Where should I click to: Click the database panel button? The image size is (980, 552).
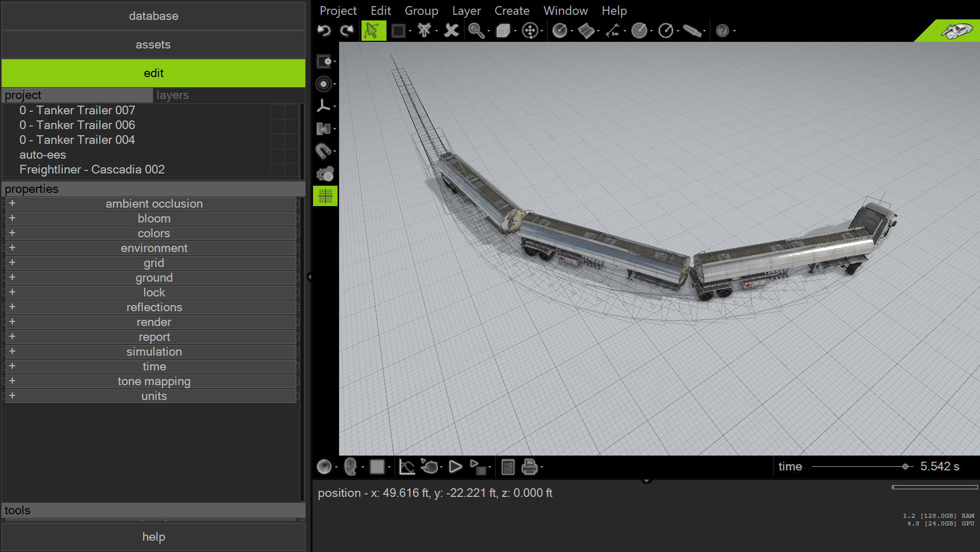pos(153,16)
